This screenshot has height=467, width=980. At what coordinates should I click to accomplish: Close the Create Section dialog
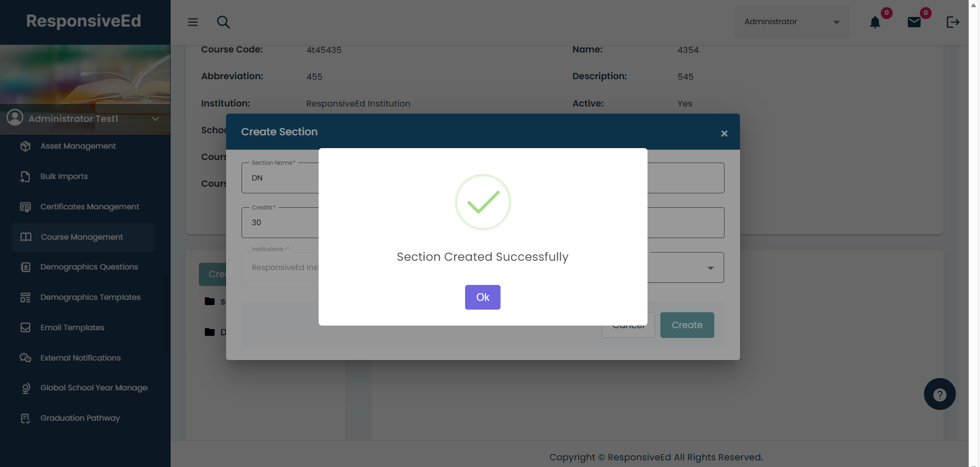(724, 134)
